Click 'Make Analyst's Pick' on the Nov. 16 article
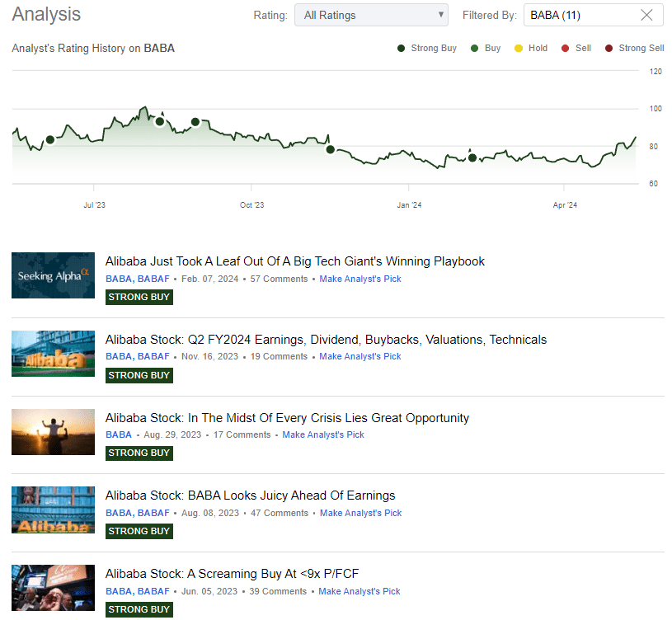The width and height of the screenshot is (672, 620). click(360, 355)
